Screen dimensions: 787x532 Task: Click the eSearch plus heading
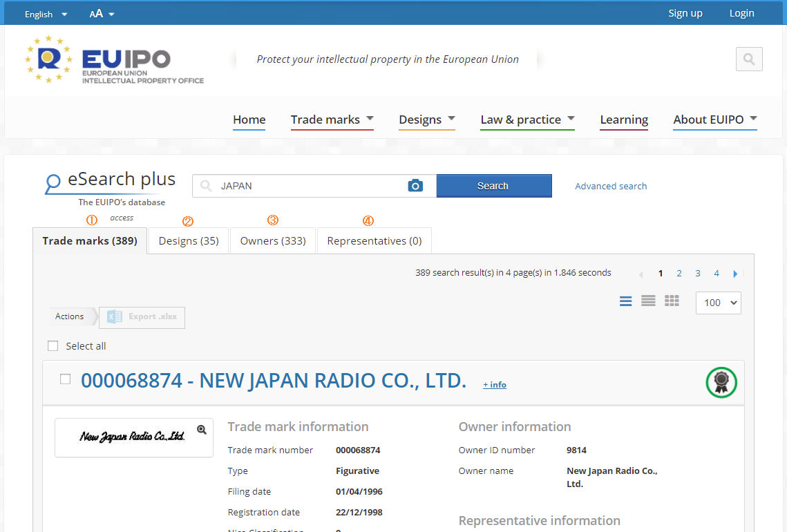point(122,179)
